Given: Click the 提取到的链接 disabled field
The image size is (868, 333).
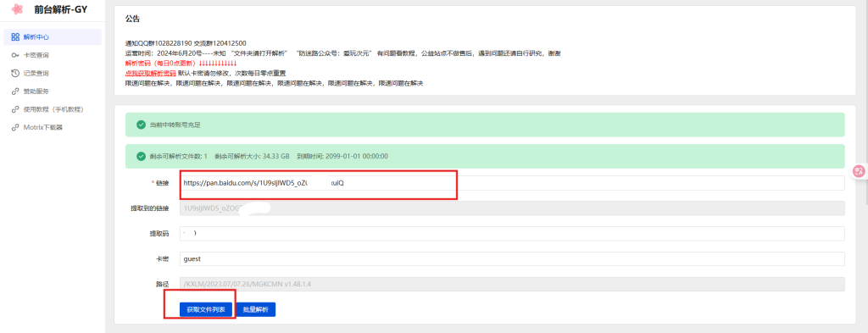Looking at the screenshot, I should 512,208.
